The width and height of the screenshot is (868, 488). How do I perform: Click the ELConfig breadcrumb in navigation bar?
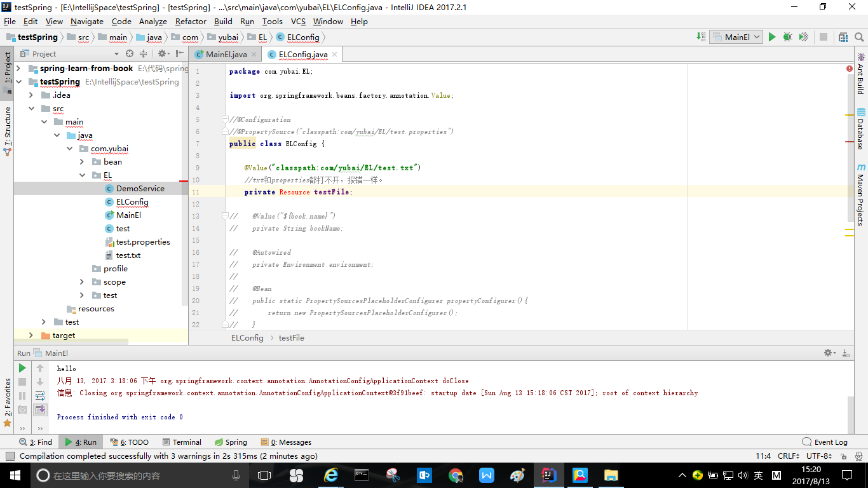tap(298, 37)
